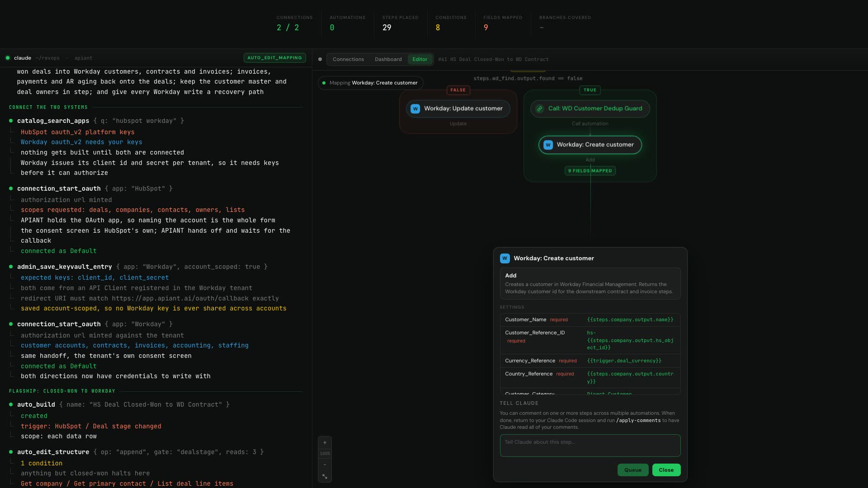The image size is (868, 488).
Task: Click the breadcrumb #61 HS Deal Closed-Won title
Action: tap(493, 60)
